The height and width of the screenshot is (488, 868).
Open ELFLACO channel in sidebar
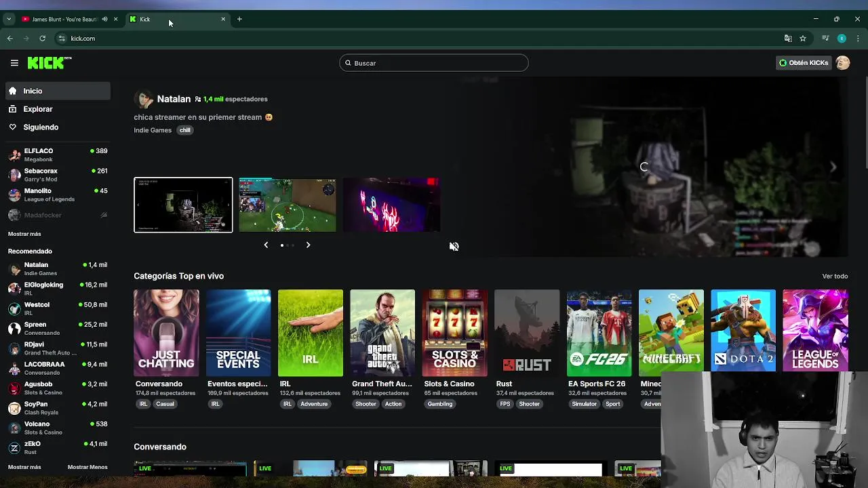tap(58, 155)
